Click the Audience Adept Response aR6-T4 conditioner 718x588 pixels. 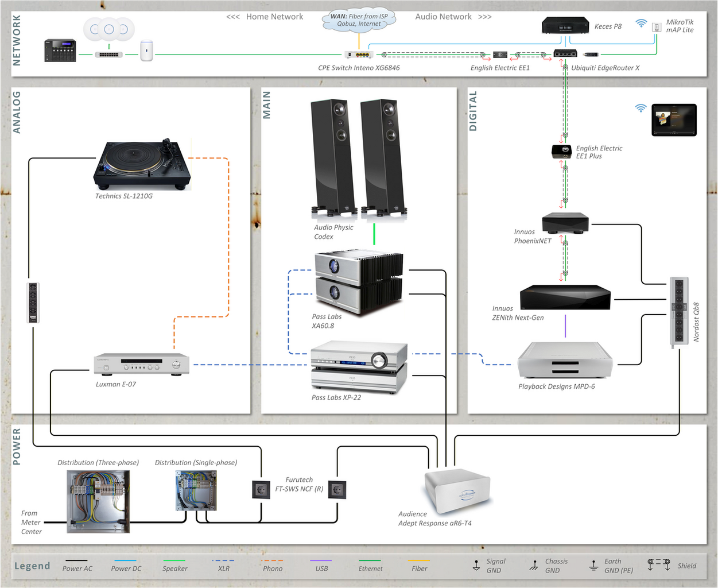457,491
